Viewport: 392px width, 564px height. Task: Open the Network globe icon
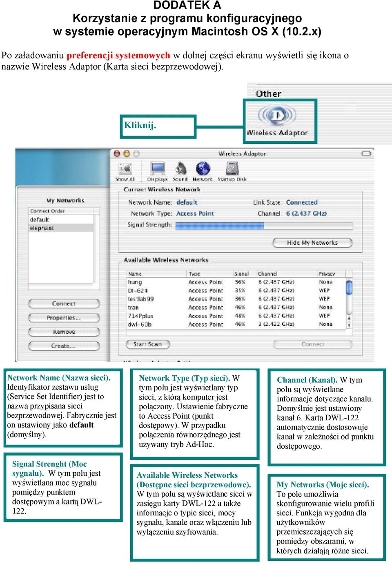[203, 172]
